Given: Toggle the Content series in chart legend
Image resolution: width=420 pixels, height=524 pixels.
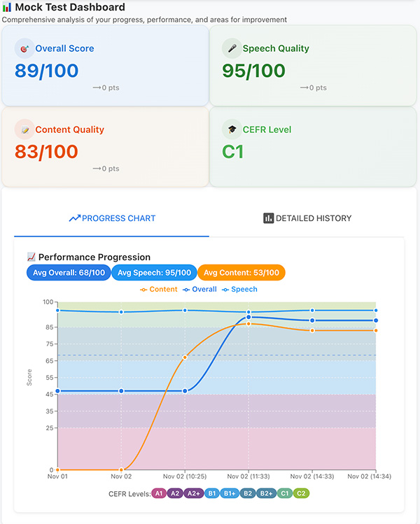Looking at the screenshot, I should point(159,289).
